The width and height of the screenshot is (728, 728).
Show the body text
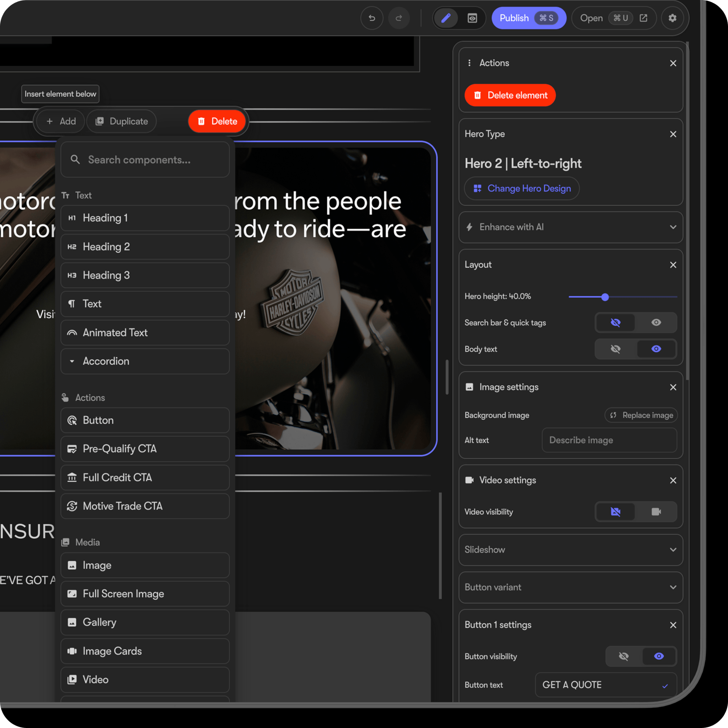point(656,349)
